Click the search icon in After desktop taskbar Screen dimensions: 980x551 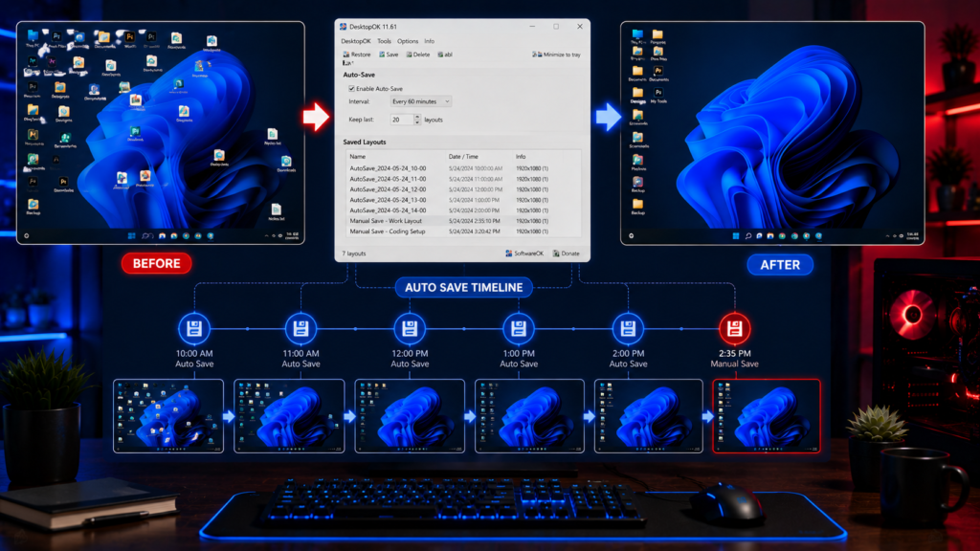747,236
